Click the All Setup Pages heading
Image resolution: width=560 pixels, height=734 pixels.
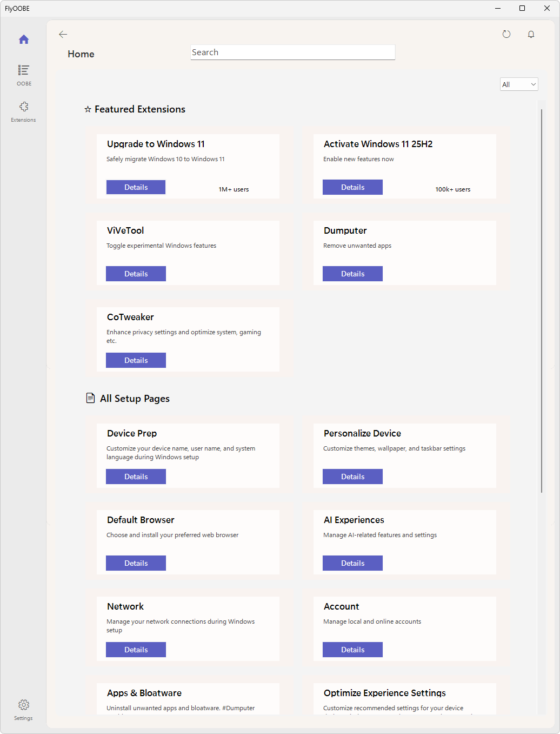point(135,399)
